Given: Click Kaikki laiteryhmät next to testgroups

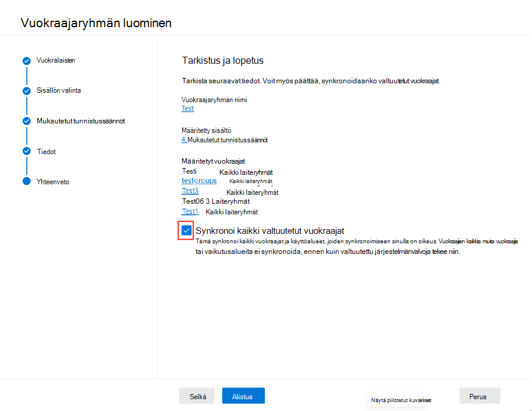Looking at the screenshot, I should click(251, 181).
